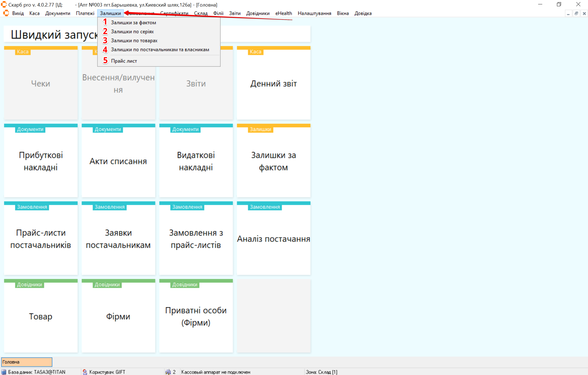
Task: Click the Скарб application logo icon
Action: (x=4, y=4)
